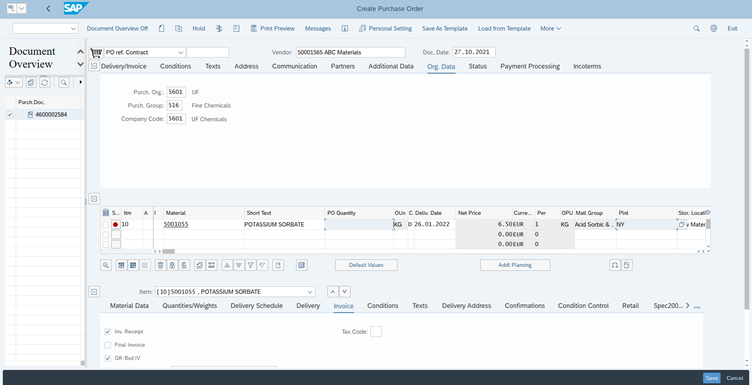752x385 pixels.
Task: Click the magnifier icon below the items table
Action: pyautogui.click(x=106, y=265)
